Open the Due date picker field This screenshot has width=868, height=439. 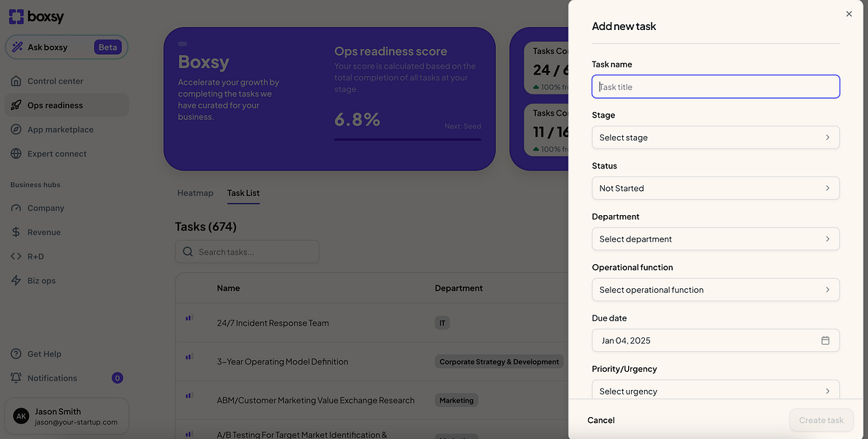pyautogui.click(x=716, y=340)
